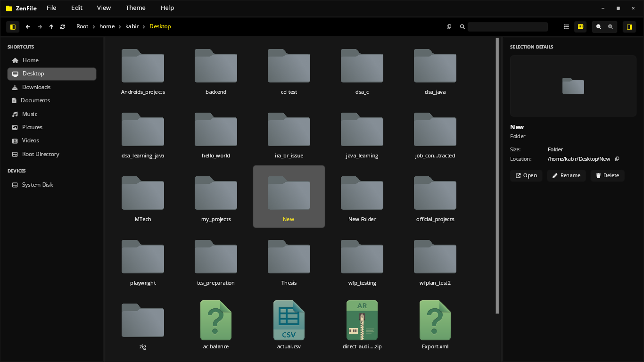Refresh the current folder view
This screenshot has width=644, height=362.
tap(63, 27)
